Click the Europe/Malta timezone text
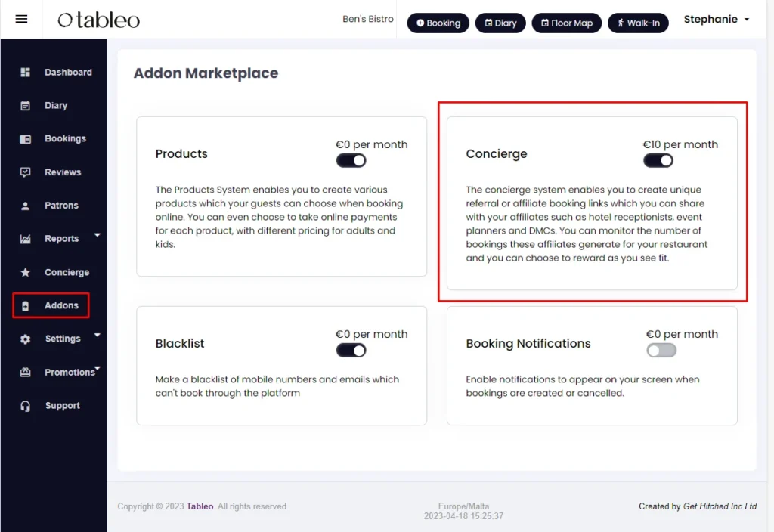Image resolution: width=774 pixels, height=532 pixels. pyautogui.click(x=463, y=506)
